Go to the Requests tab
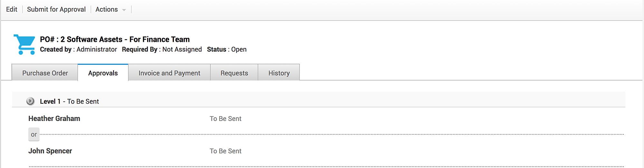Image resolution: width=644 pixels, height=168 pixels. [234, 73]
